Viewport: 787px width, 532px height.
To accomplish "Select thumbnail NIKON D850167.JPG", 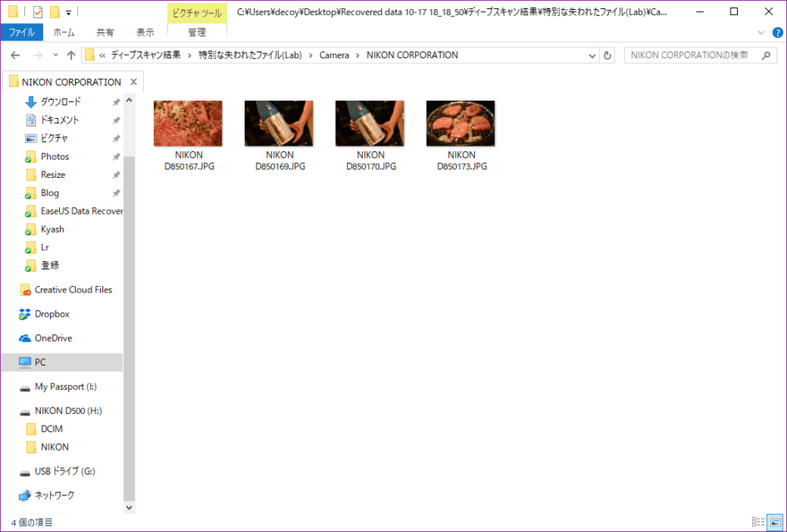I will point(188,135).
